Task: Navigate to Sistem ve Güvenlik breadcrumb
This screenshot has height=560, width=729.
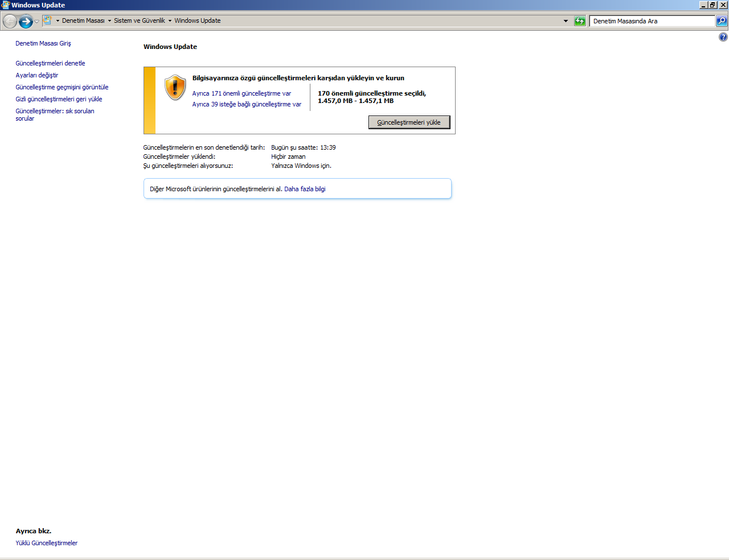Action: tap(140, 20)
